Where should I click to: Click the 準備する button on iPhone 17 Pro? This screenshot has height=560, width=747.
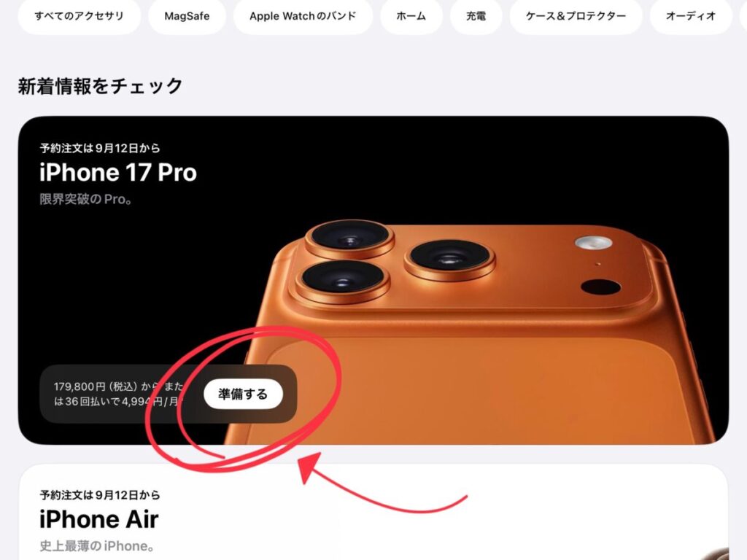243,394
